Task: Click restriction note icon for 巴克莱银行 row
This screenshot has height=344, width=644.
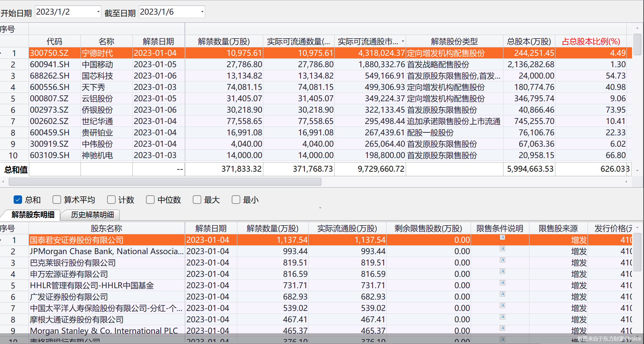Action: click(502, 260)
